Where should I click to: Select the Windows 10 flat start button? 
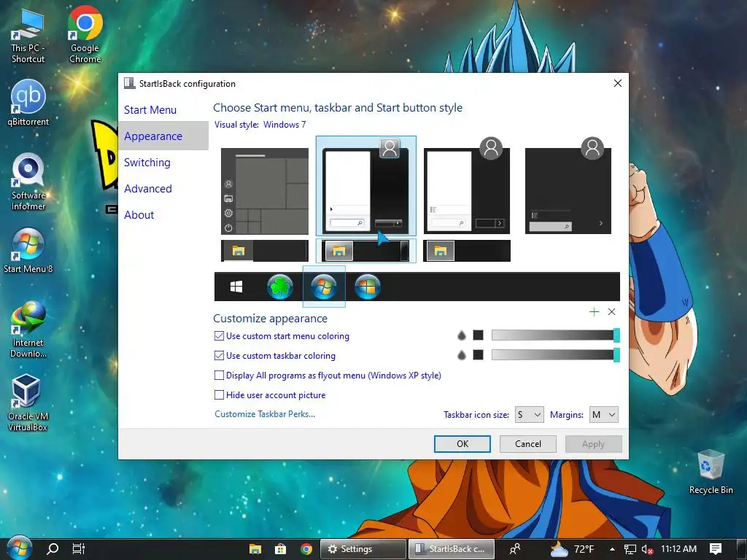(x=236, y=287)
